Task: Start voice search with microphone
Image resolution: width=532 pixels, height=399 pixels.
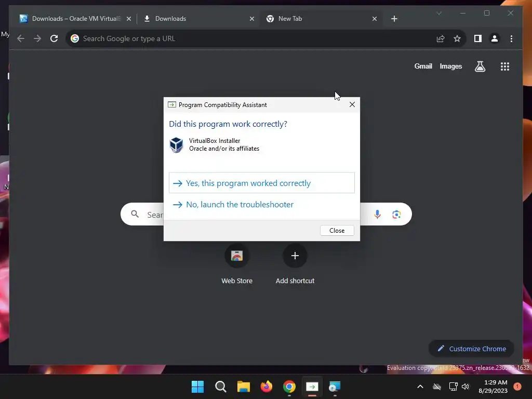Action: [377, 214]
